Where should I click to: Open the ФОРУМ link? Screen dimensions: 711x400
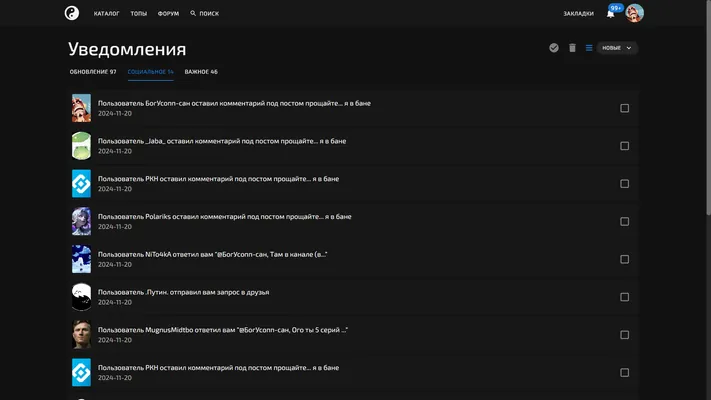click(168, 14)
